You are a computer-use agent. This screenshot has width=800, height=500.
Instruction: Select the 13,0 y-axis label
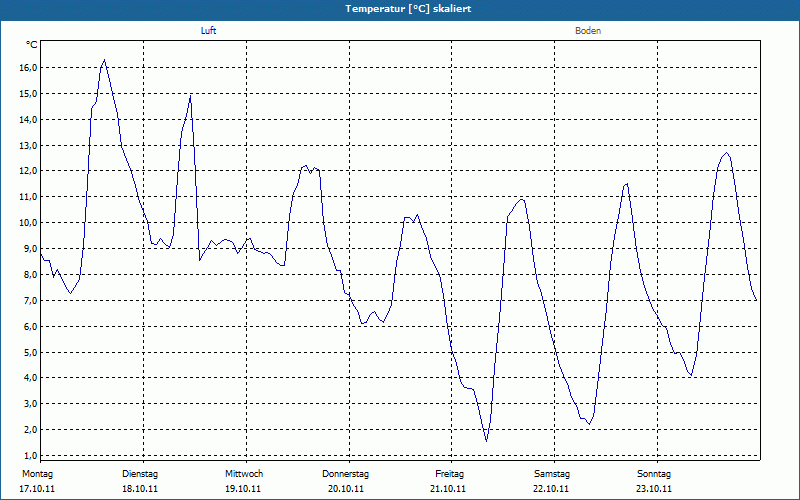point(29,145)
